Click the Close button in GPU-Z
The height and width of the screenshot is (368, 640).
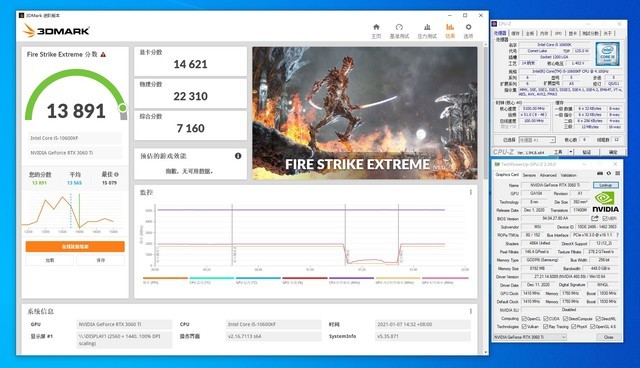608,337
